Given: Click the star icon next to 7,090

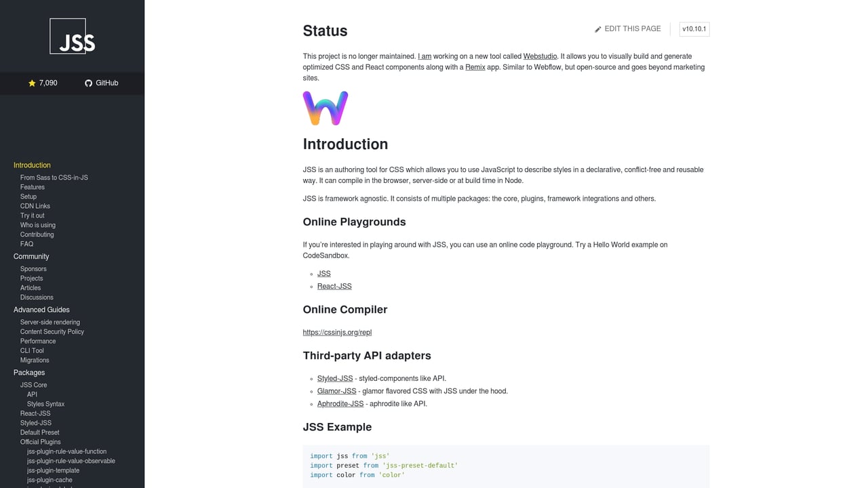Looking at the screenshot, I should [x=31, y=83].
